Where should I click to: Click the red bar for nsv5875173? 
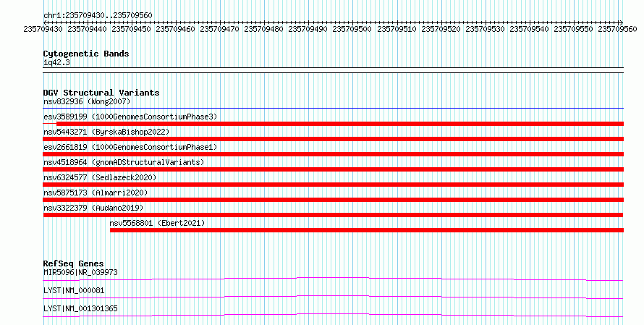click(x=333, y=200)
